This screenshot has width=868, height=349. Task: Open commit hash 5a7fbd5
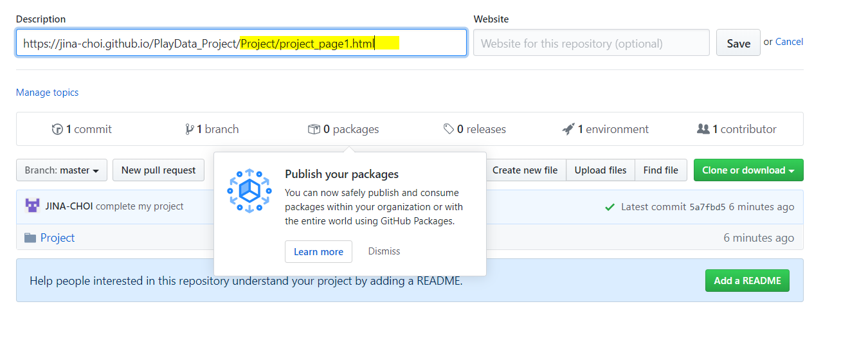[x=707, y=207]
